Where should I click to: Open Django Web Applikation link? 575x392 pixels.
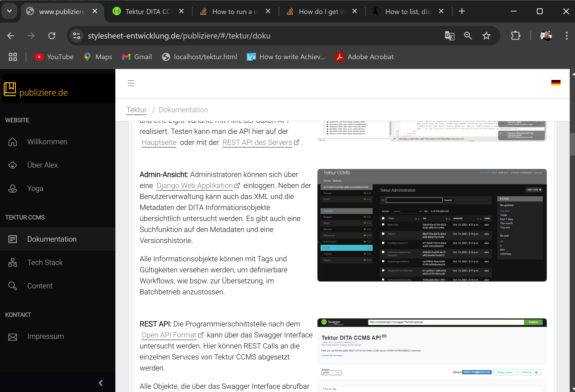point(194,185)
